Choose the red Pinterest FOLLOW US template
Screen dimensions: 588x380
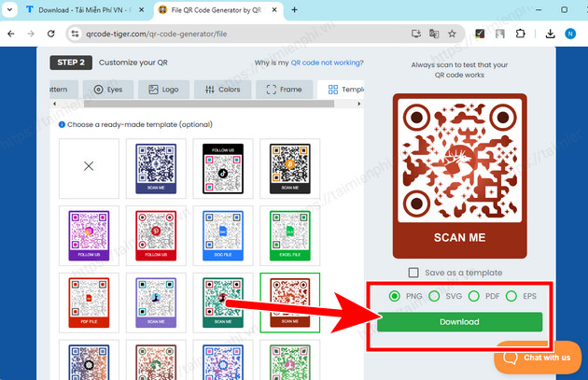tap(156, 235)
